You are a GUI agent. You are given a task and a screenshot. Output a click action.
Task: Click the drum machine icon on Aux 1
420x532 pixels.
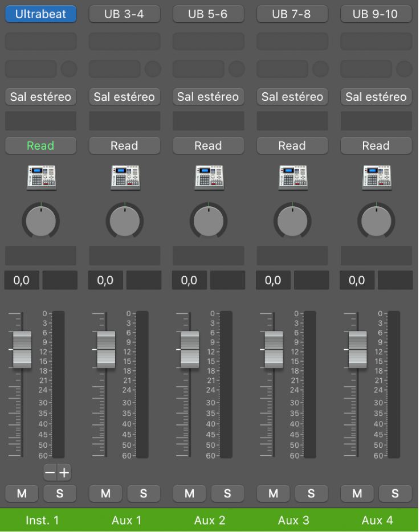[x=125, y=177]
